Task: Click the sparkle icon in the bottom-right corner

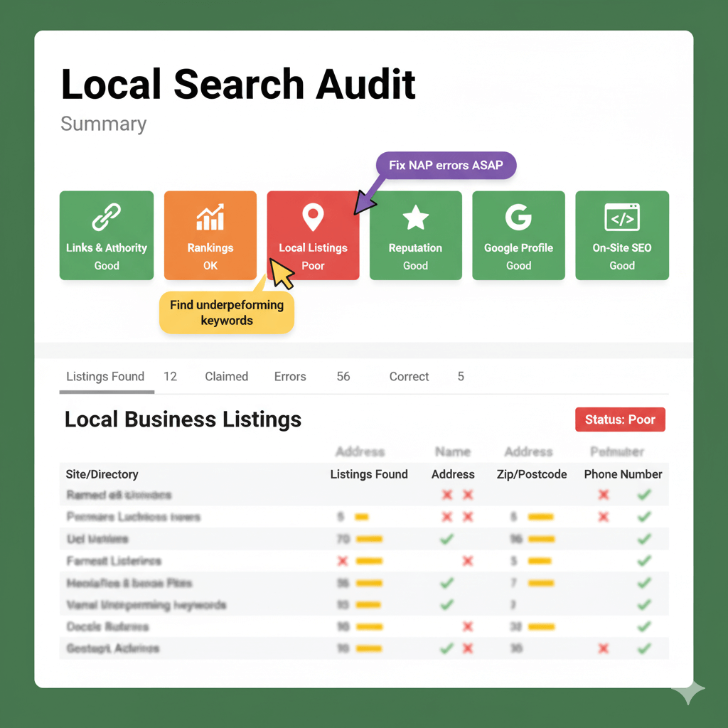Action: [688, 691]
